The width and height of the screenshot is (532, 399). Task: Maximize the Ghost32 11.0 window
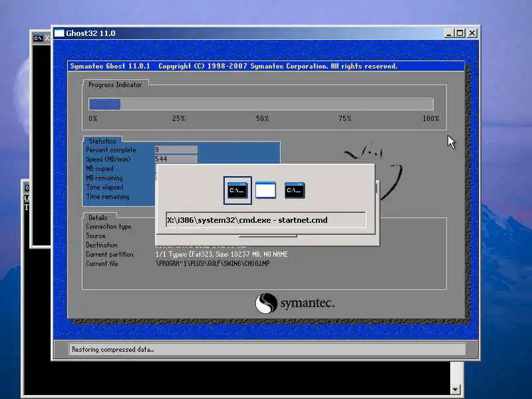[x=460, y=33]
